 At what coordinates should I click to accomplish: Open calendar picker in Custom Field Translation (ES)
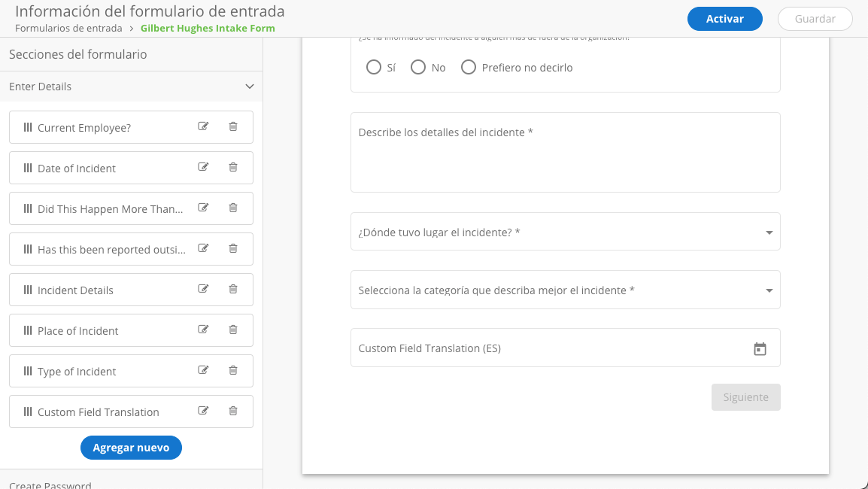pyautogui.click(x=760, y=348)
